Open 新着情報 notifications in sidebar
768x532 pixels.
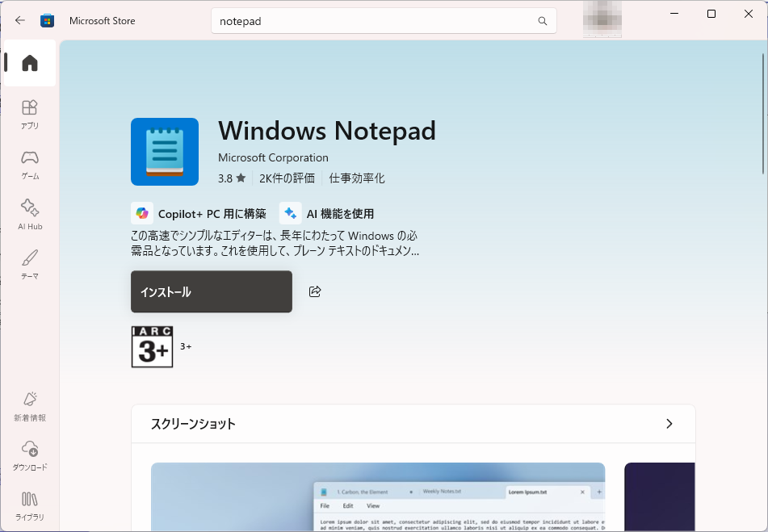(30, 406)
